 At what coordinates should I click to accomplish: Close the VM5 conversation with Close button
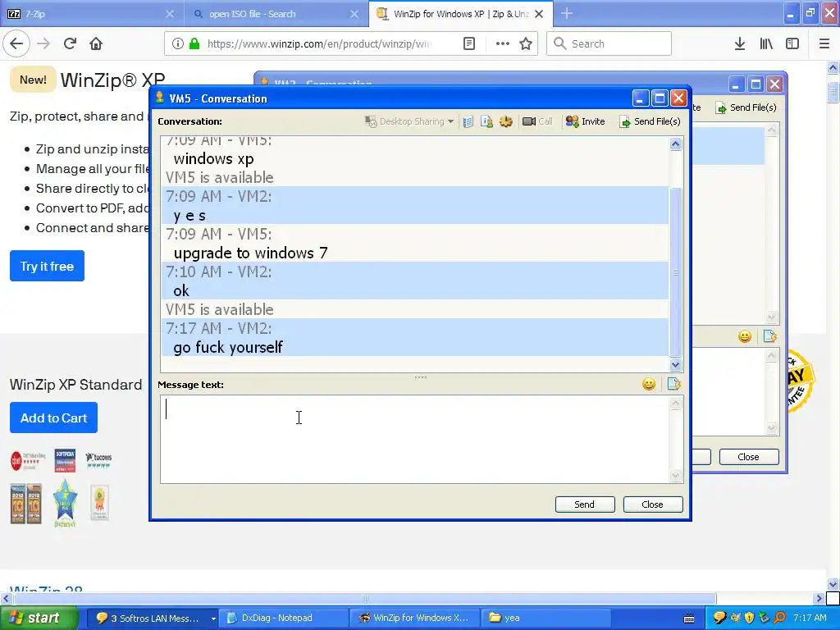point(652,504)
